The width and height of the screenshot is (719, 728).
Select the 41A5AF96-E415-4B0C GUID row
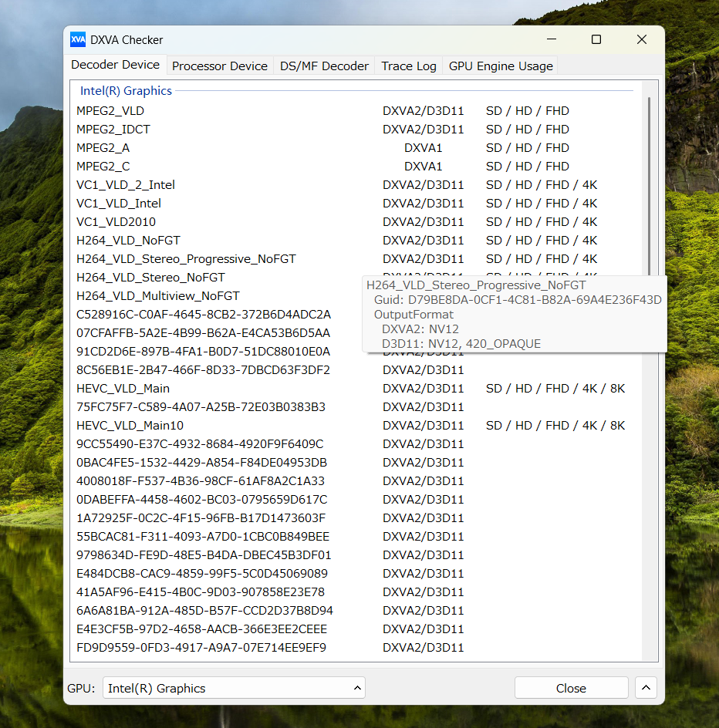tap(356, 592)
